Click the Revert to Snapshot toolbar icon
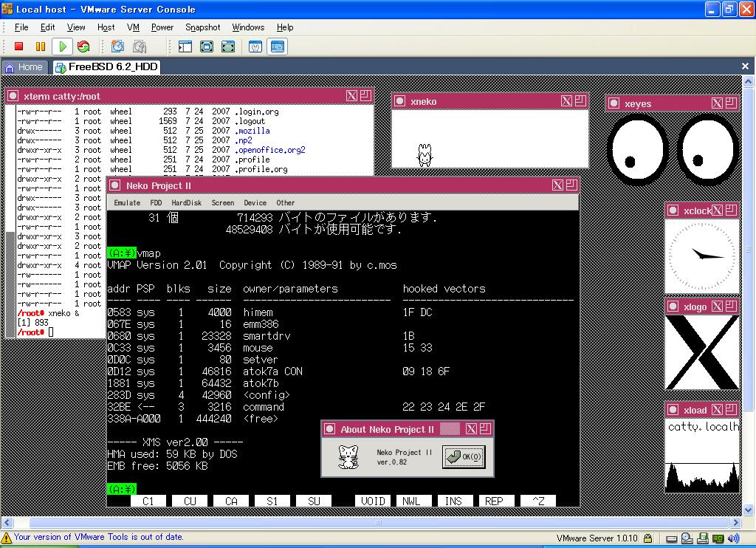 point(140,47)
